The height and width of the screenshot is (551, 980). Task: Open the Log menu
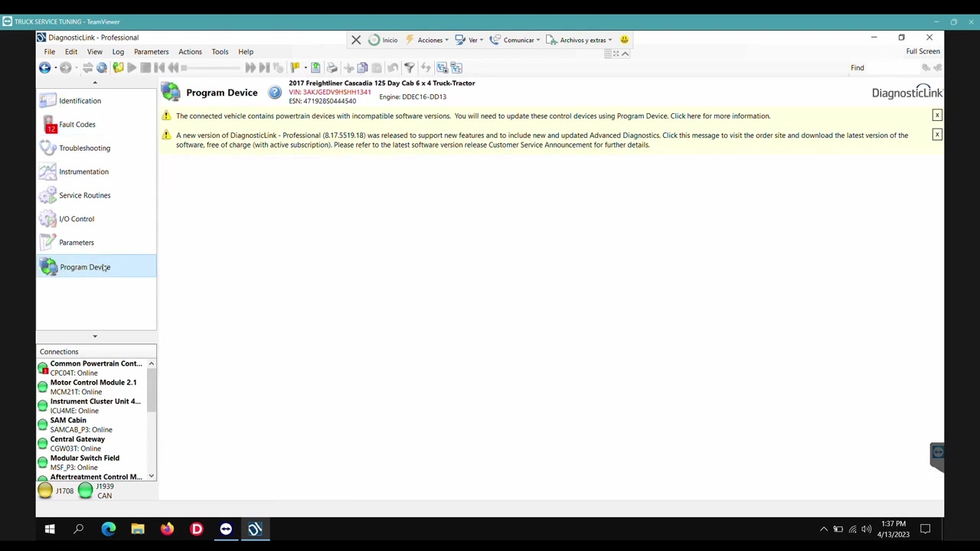pyautogui.click(x=118, y=52)
